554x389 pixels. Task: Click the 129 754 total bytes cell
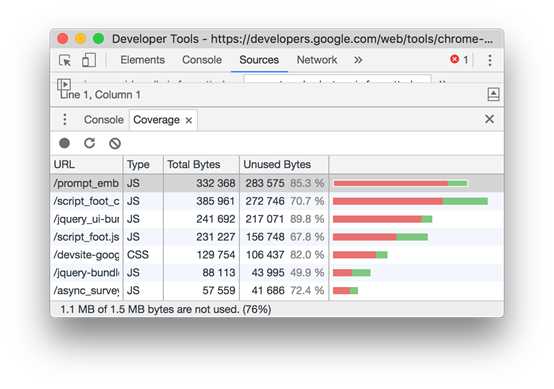(201, 254)
